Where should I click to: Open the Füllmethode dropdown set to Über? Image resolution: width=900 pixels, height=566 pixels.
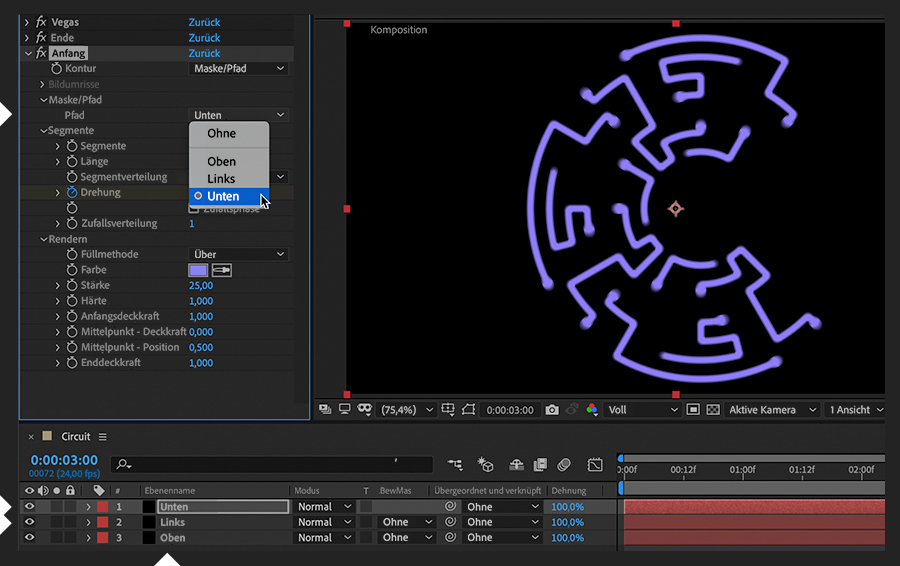tap(238, 255)
